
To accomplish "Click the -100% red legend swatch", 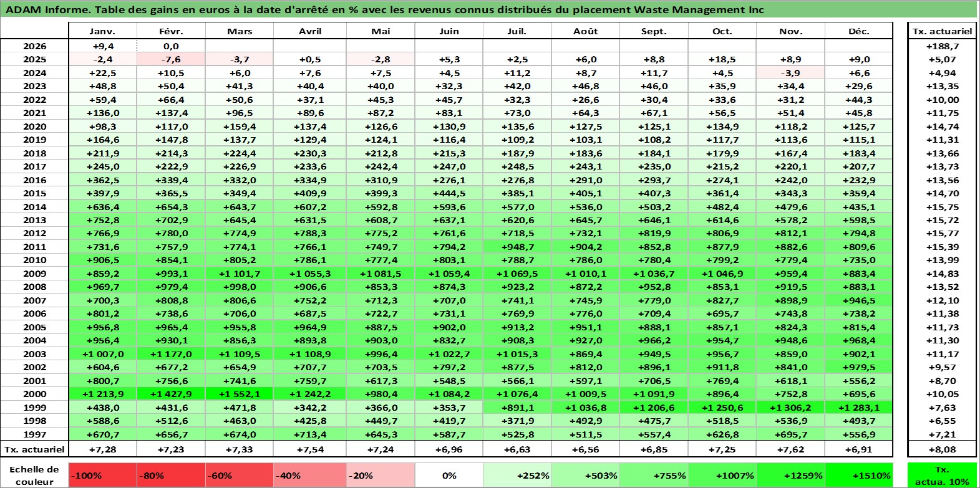I will pyautogui.click(x=102, y=475).
